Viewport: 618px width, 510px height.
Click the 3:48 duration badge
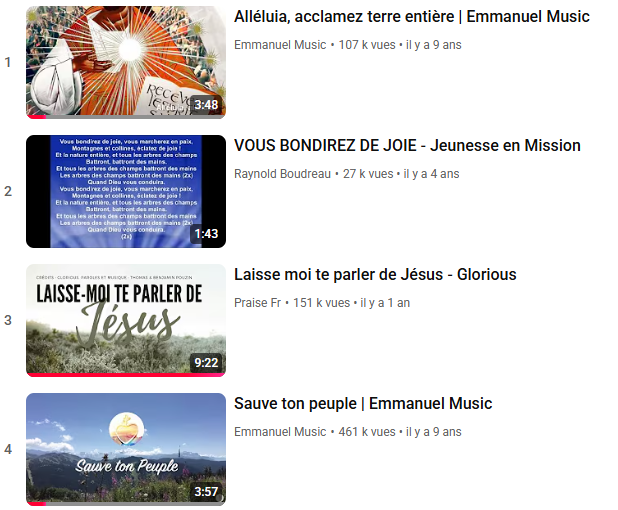(206, 105)
